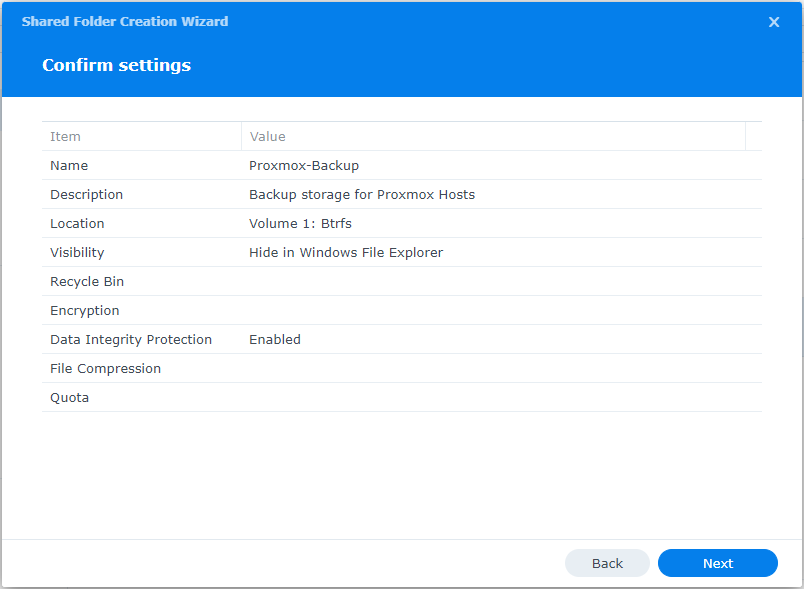Click the Enabled value for Data Integrity Protection
Viewport: 804px width, 589px height.
coord(274,339)
